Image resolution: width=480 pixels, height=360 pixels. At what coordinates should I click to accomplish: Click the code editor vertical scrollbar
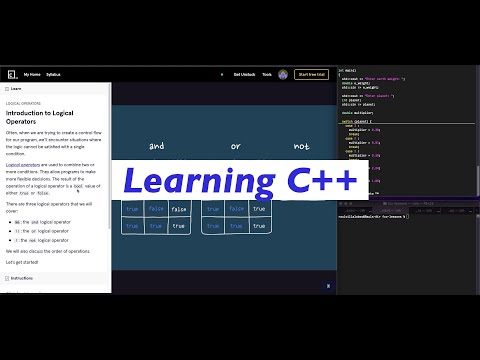478,180
